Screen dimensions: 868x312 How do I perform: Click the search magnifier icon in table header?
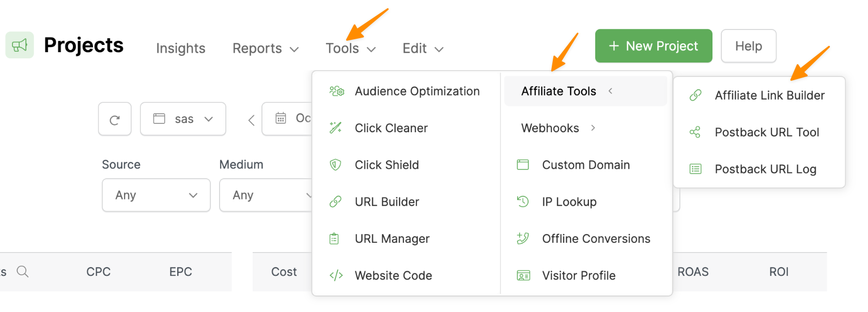[x=22, y=272]
